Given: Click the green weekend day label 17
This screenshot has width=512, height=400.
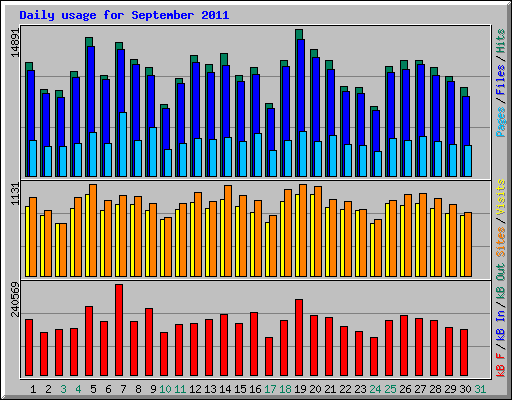Looking at the screenshot, I should (270, 389).
